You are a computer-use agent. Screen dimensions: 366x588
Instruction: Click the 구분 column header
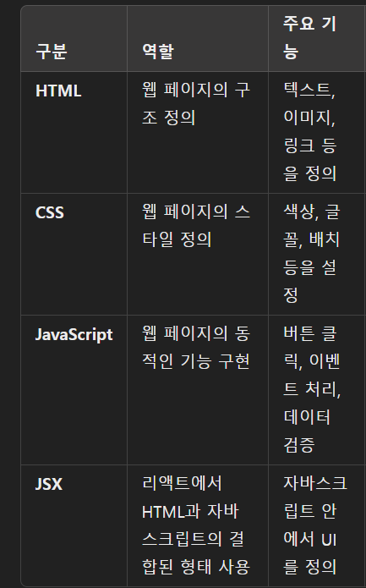(52, 52)
